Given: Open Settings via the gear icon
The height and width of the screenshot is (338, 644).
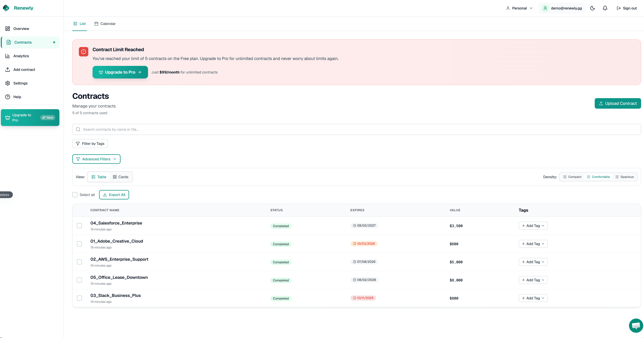Looking at the screenshot, I should point(8,83).
